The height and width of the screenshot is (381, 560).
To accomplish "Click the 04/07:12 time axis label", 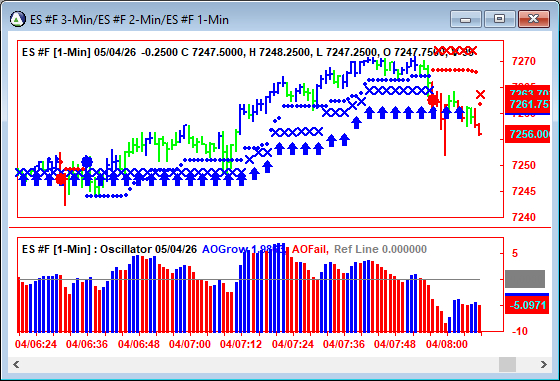I will coord(241,344).
